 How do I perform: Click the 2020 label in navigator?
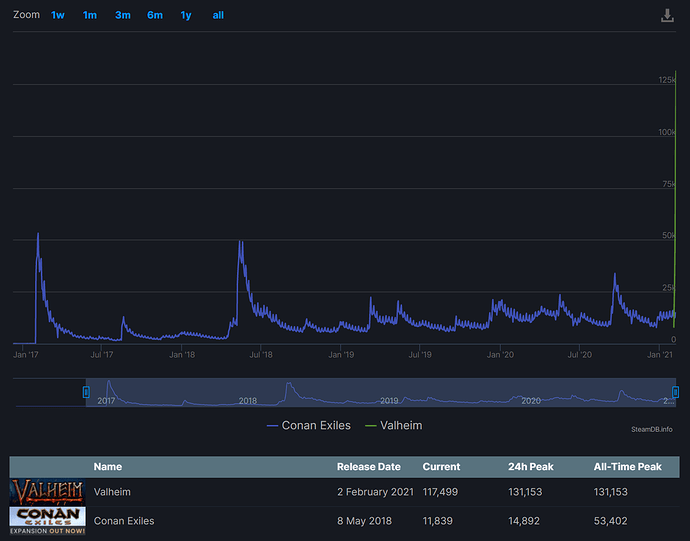[x=531, y=401]
